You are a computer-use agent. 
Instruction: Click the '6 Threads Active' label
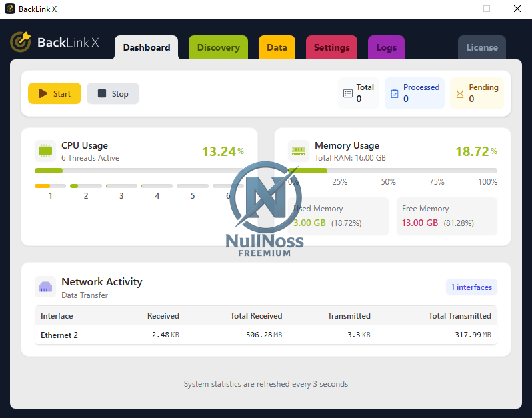click(90, 158)
